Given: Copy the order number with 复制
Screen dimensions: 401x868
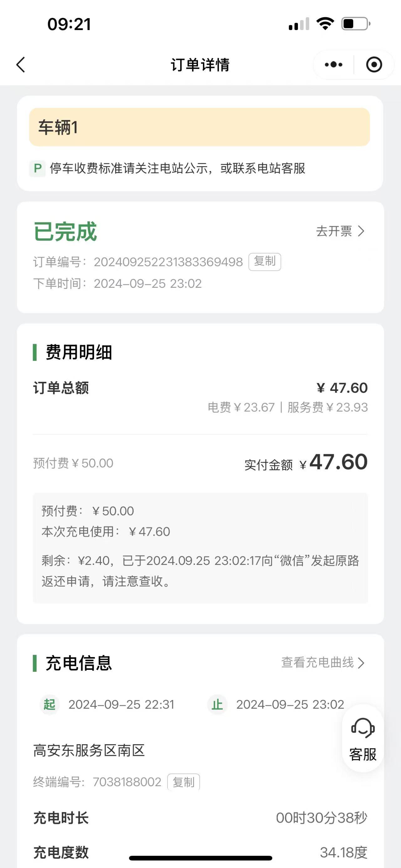Looking at the screenshot, I should (x=265, y=261).
